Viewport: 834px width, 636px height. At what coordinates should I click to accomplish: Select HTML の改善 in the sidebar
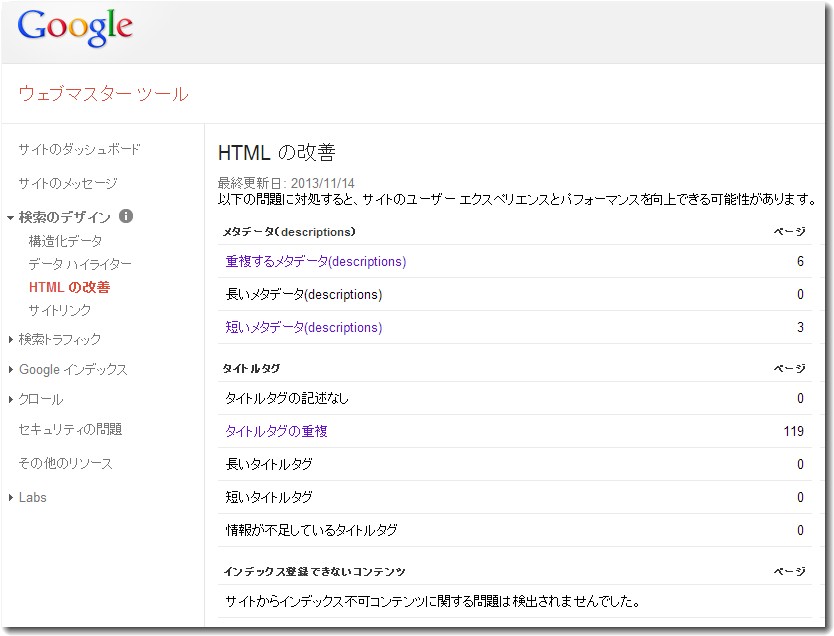69,287
